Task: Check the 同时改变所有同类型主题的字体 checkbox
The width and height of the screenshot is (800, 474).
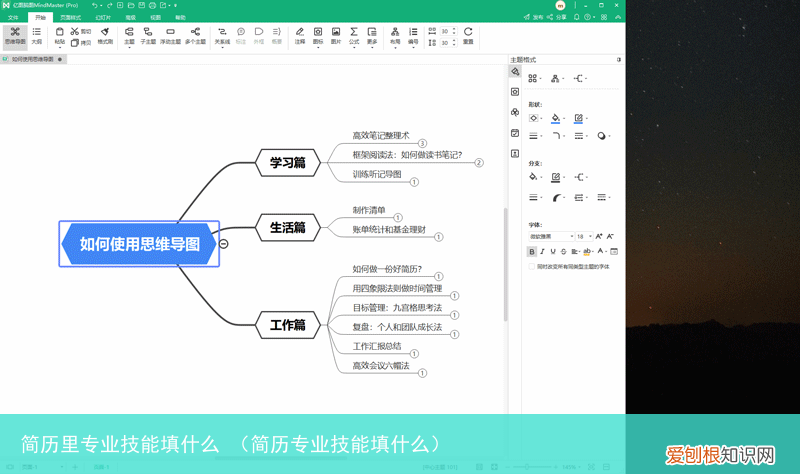Action: [x=532, y=266]
